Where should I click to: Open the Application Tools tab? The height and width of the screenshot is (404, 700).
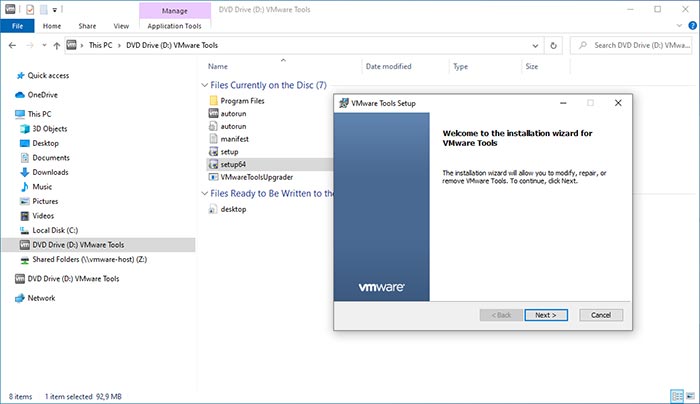coord(175,26)
